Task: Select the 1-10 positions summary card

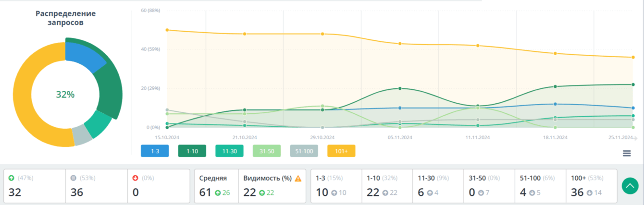Action: point(387,186)
